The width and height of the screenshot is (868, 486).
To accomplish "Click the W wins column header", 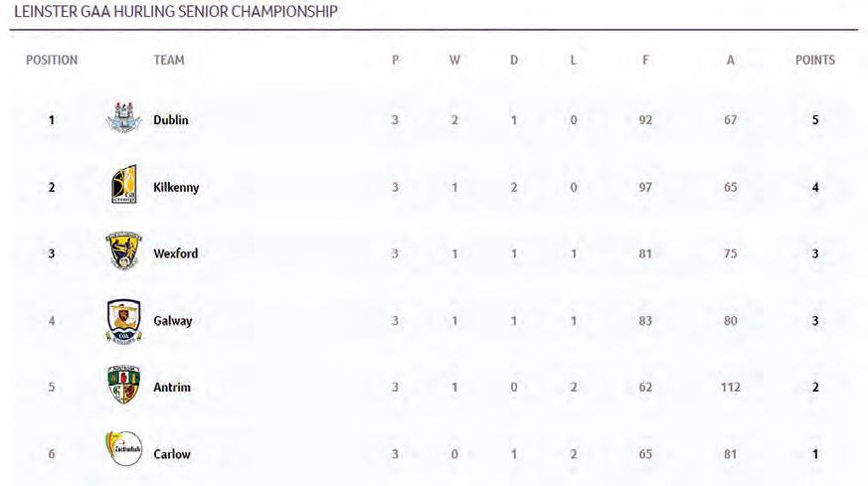I will (x=454, y=60).
